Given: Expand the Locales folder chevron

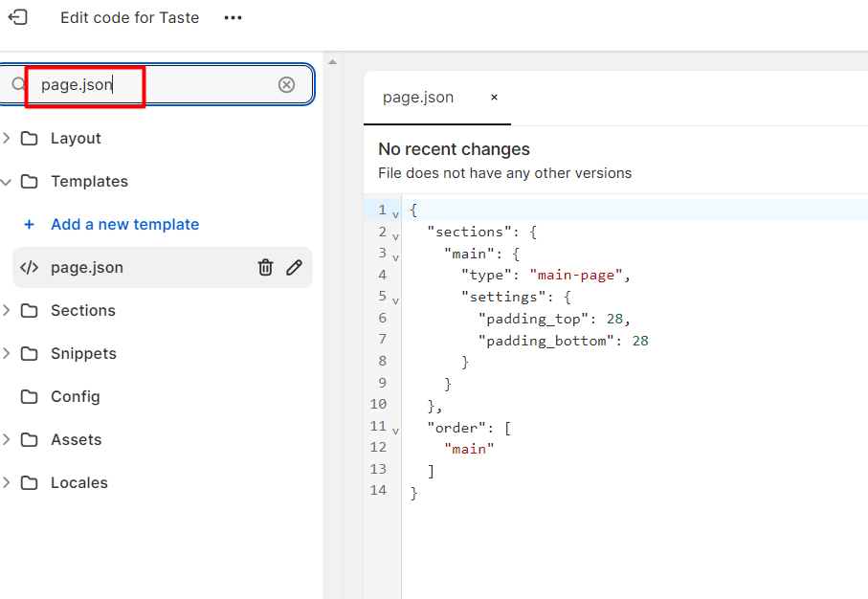Looking at the screenshot, I should tap(6, 483).
